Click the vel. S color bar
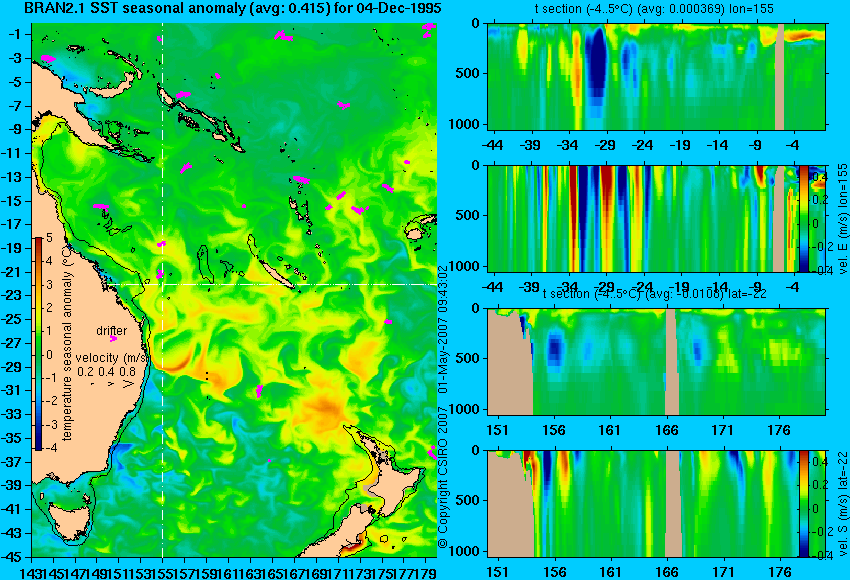The height and width of the screenshot is (580, 850). [804, 504]
